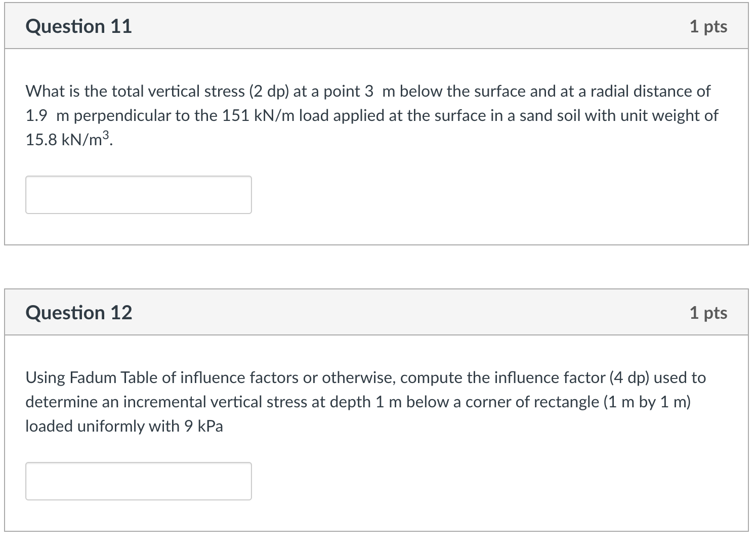Click the 9 kPa text in Question 12

pos(205,426)
